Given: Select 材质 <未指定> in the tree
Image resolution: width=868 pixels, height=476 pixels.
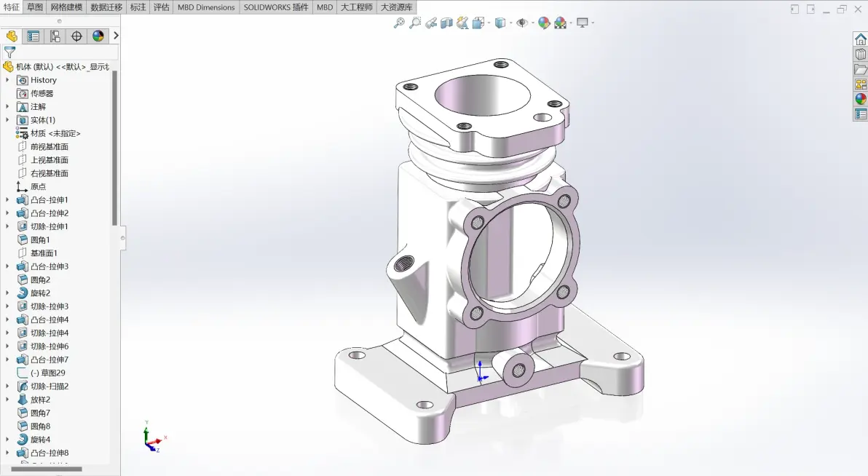Looking at the screenshot, I should pyautogui.click(x=55, y=133).
